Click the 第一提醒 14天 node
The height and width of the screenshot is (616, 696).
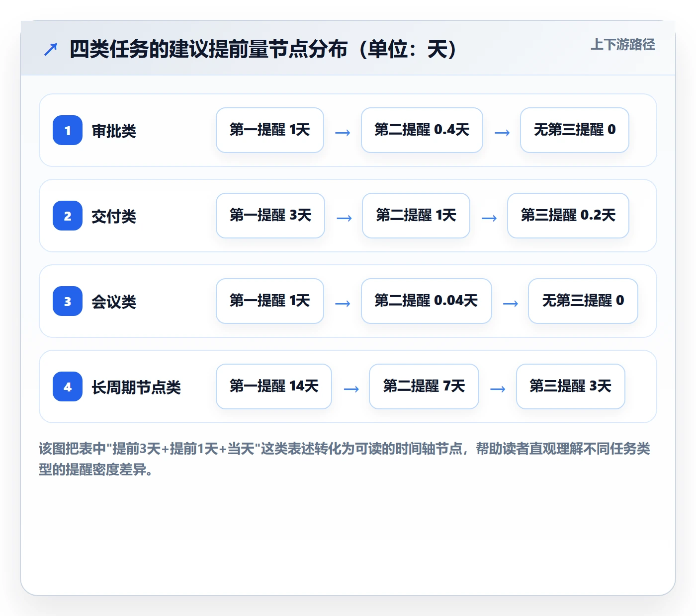(274, 386)
